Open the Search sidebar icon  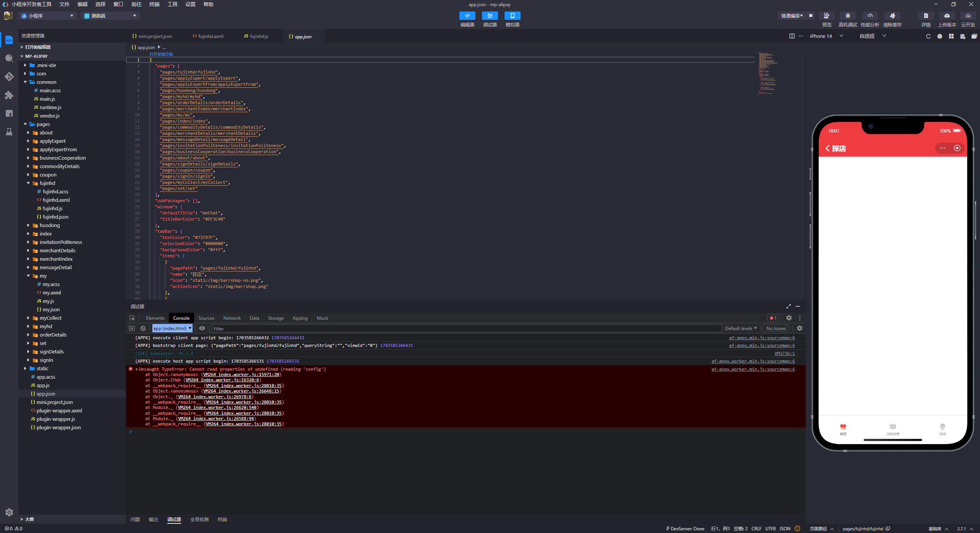(x=9, y=58)
